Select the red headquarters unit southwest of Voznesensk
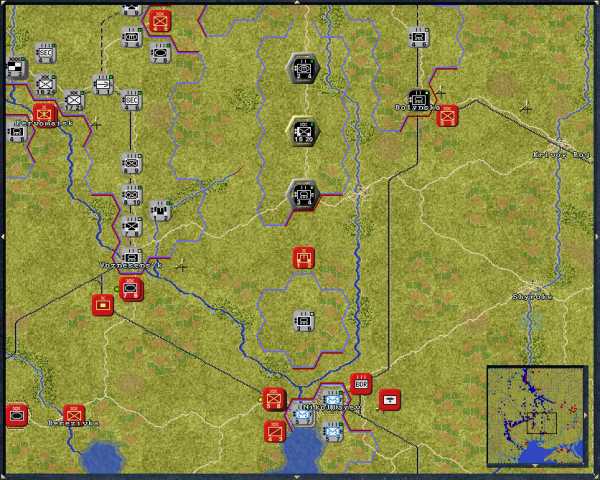Screen dimensions: 600x480 (x=103, y=305)
